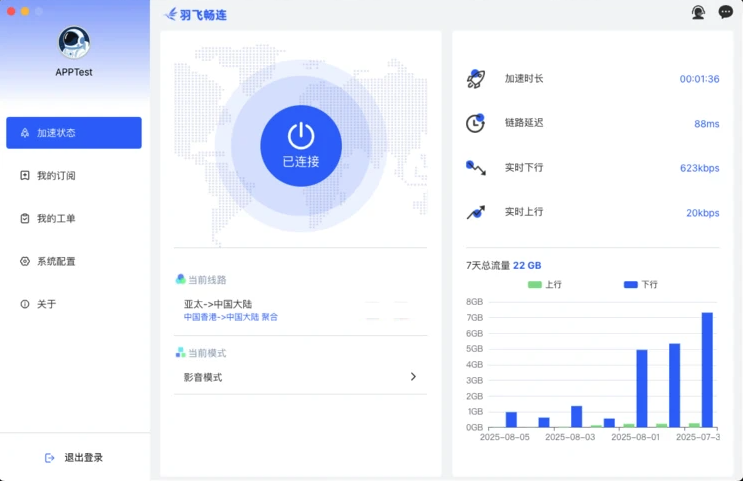Toggle the 已连接 power button
Viewport: 743px width, 481px height.
(301, 145)
